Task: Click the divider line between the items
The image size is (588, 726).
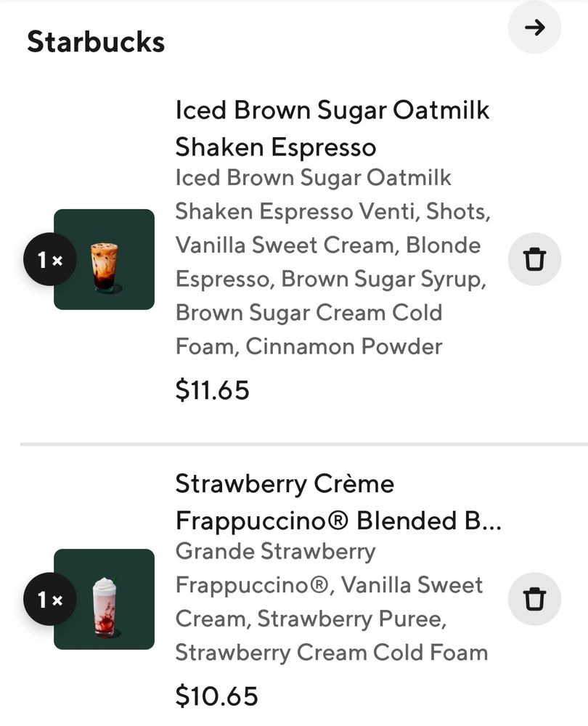Action: pos(303,444)
